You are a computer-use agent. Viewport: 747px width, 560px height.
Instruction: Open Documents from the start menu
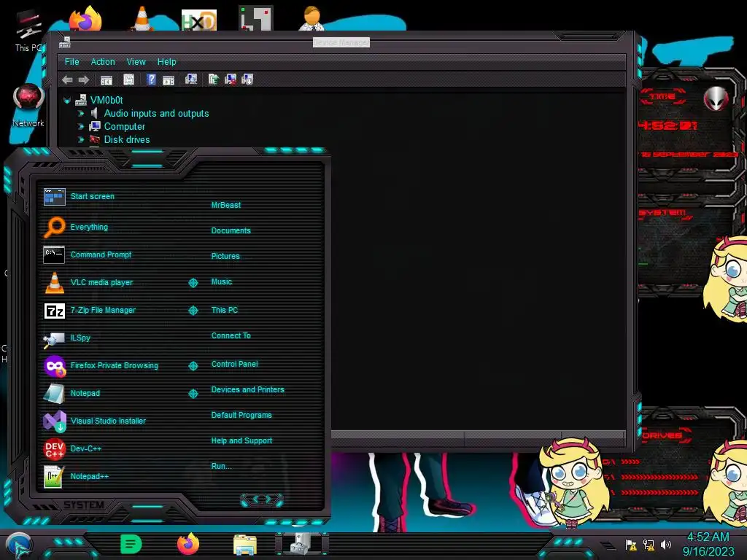(231, 230)
